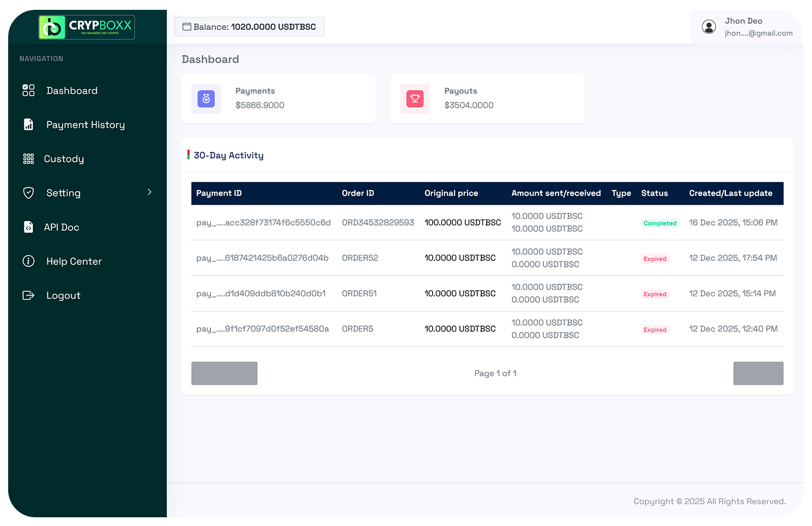Image resolution: width=812 pixels, height=526 pixels.
Task: Click the Crypboxx logo
Action: [x=87, y=27]
